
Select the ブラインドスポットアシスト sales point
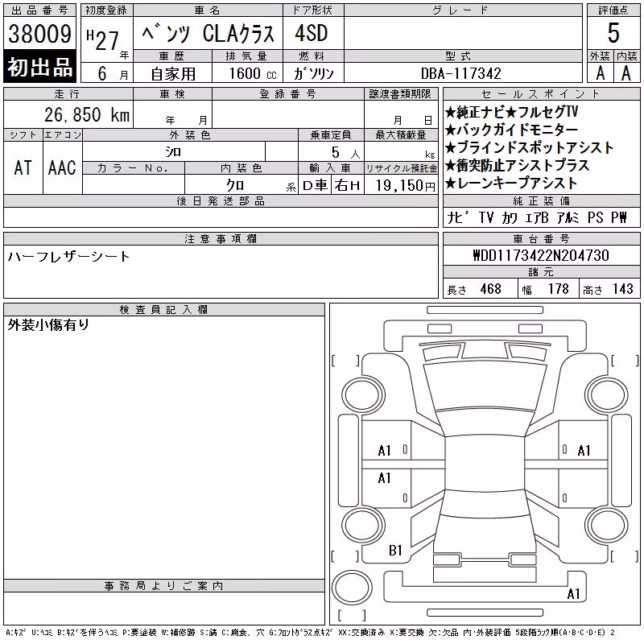pyautogui.click(x=530, y=147)
